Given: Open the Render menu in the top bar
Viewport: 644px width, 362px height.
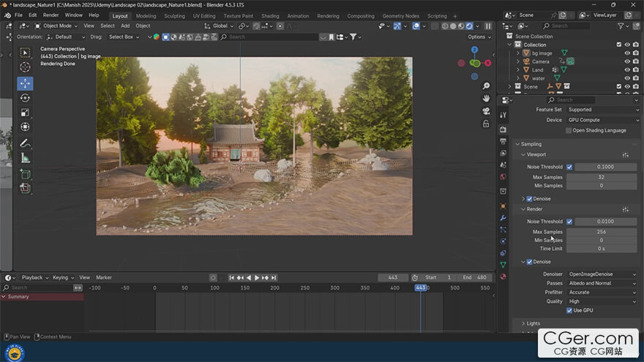Looking at the screenshot, I should tap(50, 15).
